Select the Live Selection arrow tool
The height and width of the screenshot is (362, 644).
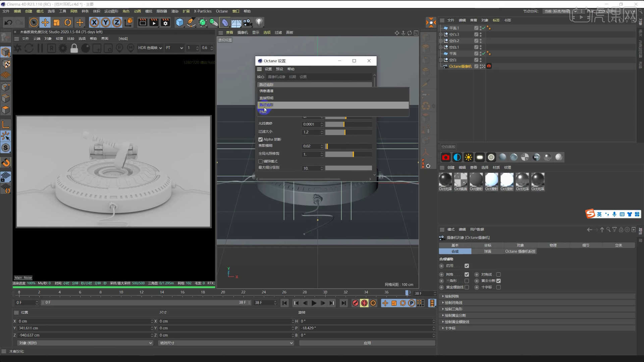[34, 22]
